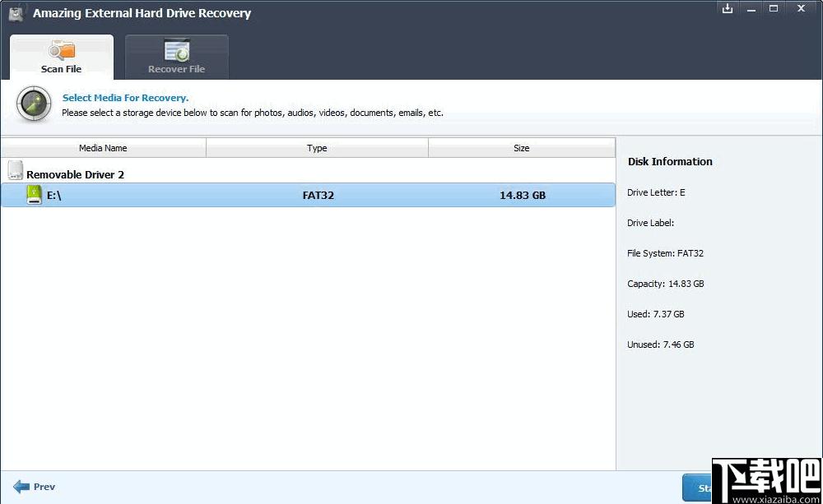
Task: Switch to the Scan File tab
Action: point(62,57)
